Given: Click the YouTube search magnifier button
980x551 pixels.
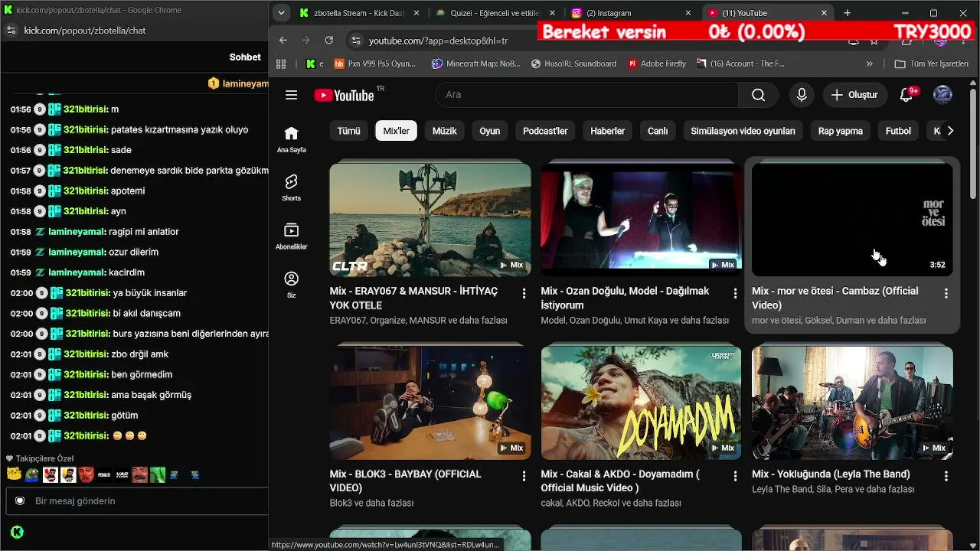Looking at the screenshot, I should coord(758,95).
